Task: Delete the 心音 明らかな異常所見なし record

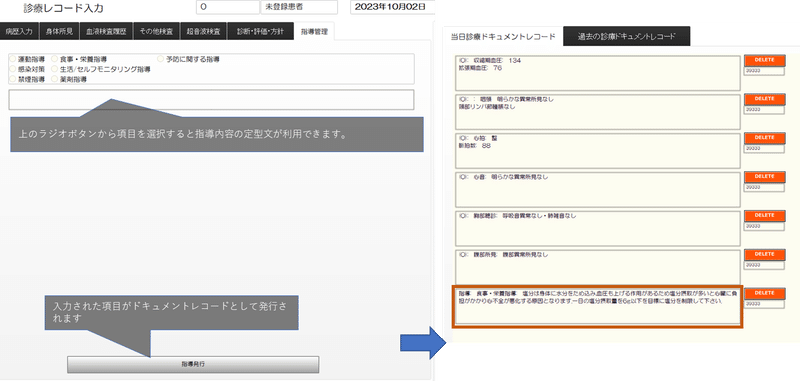Action: [764, 176]
